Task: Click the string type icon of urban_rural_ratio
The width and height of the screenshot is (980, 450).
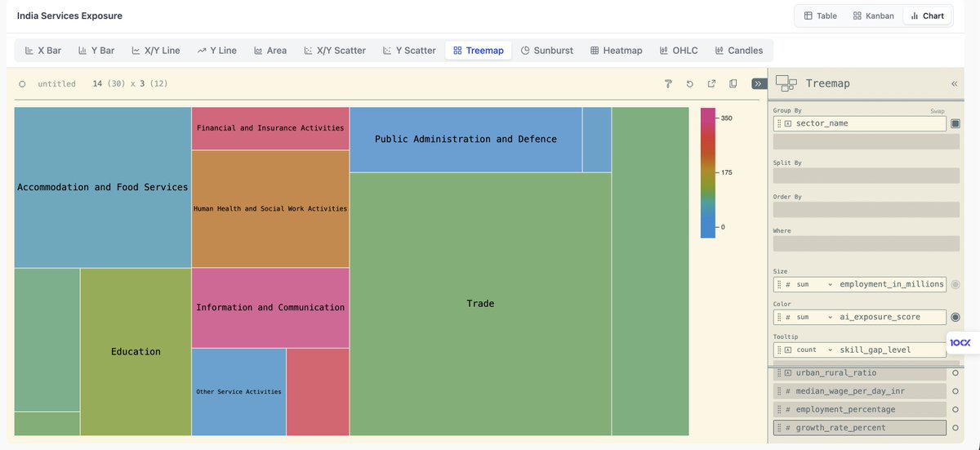Action: 789,372
